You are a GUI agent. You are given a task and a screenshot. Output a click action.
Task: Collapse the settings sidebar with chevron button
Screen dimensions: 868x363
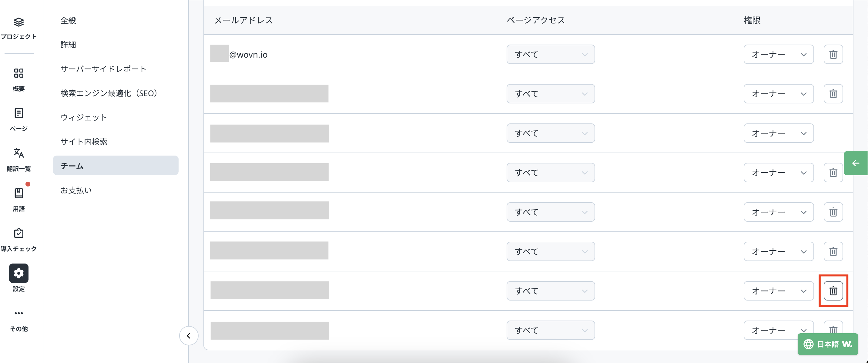tap(189, 335)
